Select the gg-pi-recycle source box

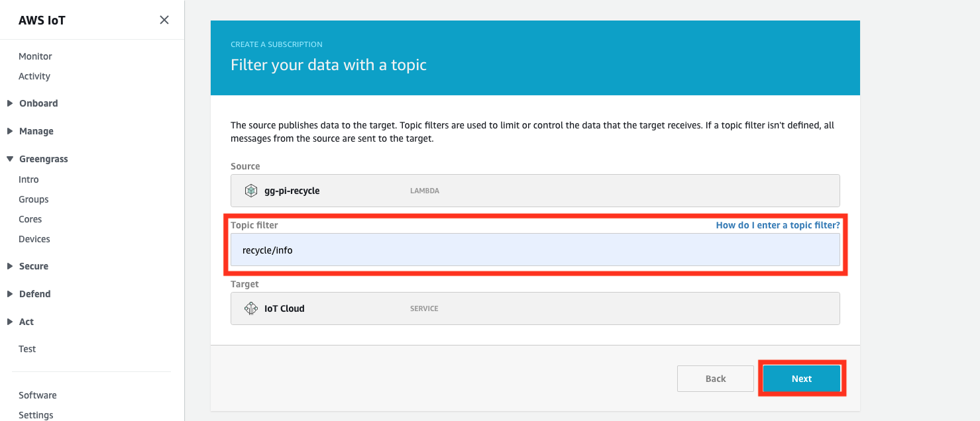coord(535,191)
